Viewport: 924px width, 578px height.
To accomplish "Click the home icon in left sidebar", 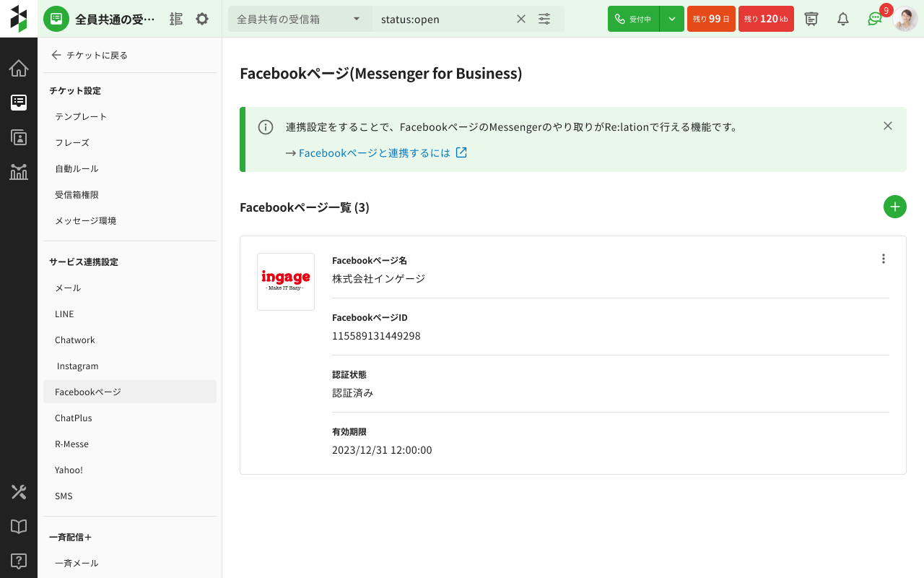I will [19, 69].
